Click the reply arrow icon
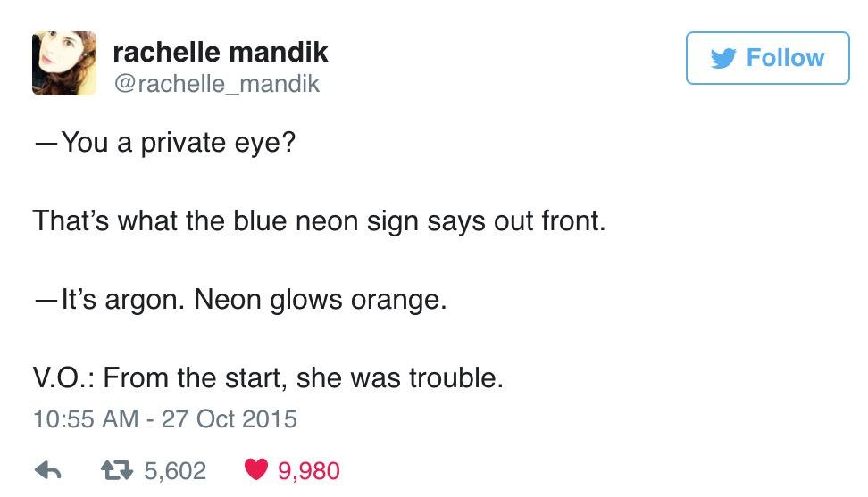This screenshot has width=868, height=497. (x=47, y=470)
